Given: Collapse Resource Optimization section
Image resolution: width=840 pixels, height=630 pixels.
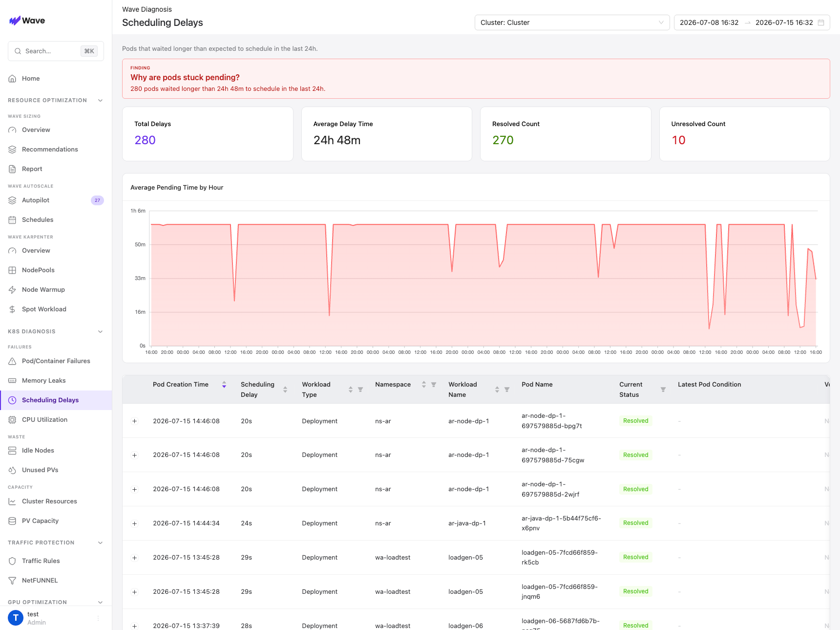Looking at the screenshot, I should (101, 101).
